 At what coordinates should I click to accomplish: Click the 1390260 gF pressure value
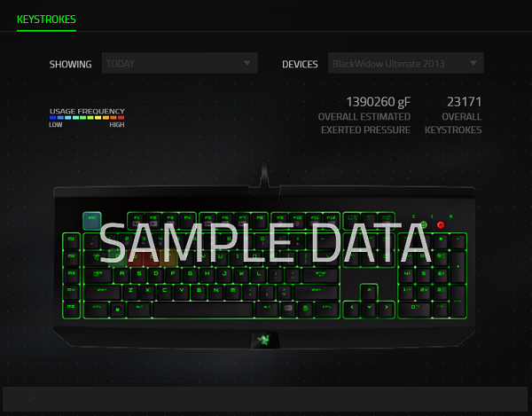378,102
